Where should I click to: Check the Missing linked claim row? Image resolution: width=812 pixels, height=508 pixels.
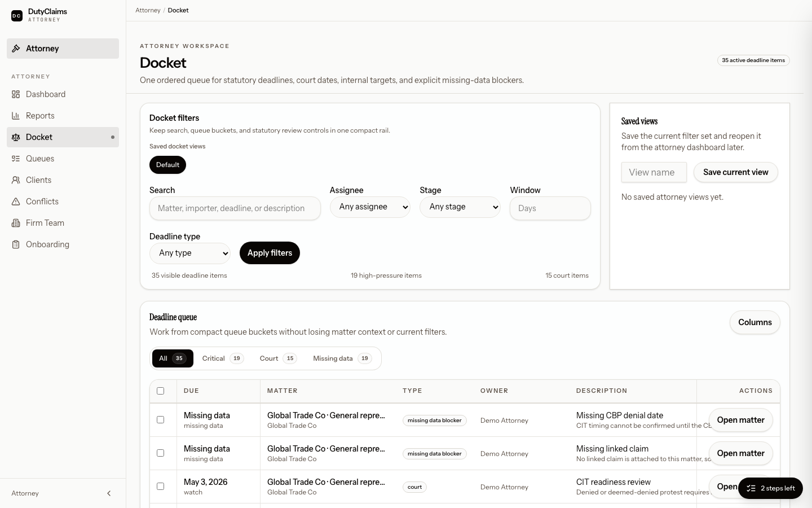(161, 453)
